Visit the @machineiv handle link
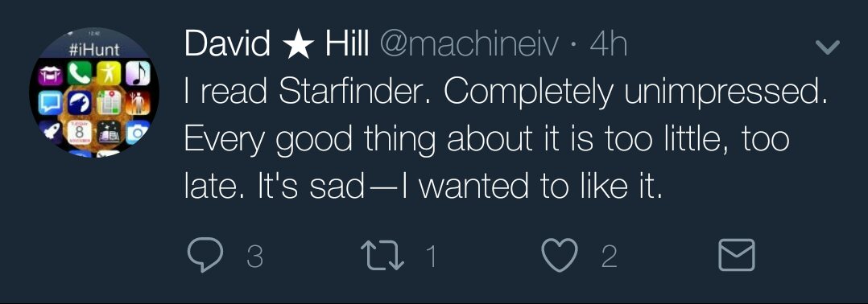Viewport: 868px width, 304px height. (469, 45)
